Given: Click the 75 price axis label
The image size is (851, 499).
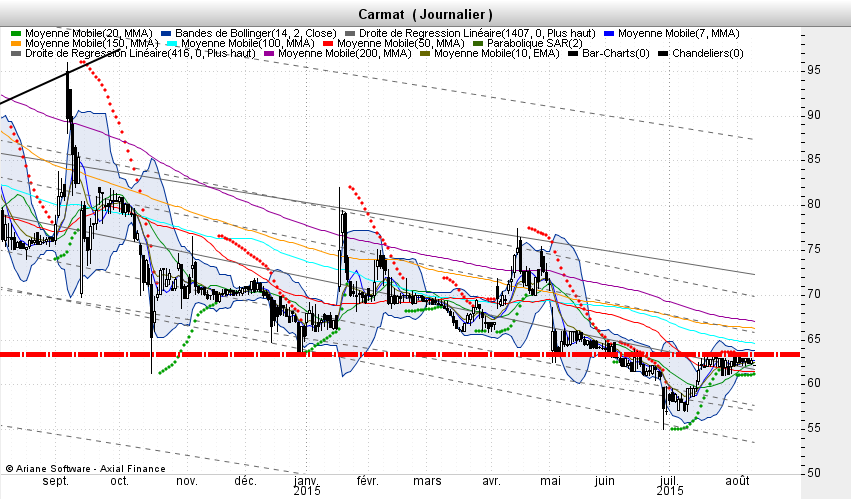Looking at the screenshot, I should [814, 250].
